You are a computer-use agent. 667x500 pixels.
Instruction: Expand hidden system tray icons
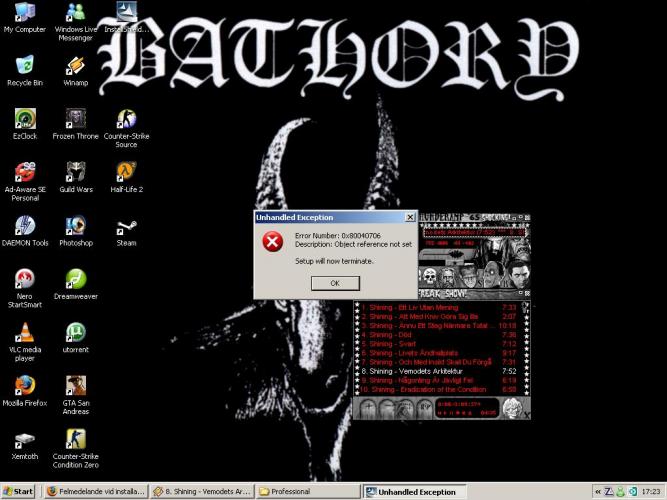tap(598, 492)
